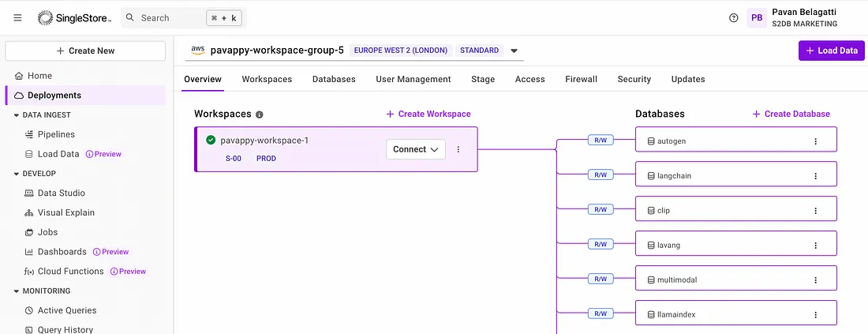Open the User Management tab
Viewport: 868px width, 334px height.
point(413,79)
